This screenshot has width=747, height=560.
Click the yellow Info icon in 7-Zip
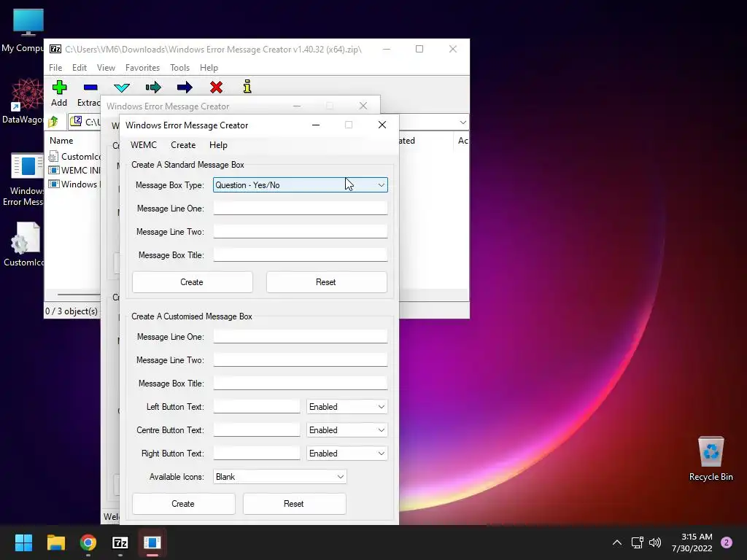click(247, 87)
